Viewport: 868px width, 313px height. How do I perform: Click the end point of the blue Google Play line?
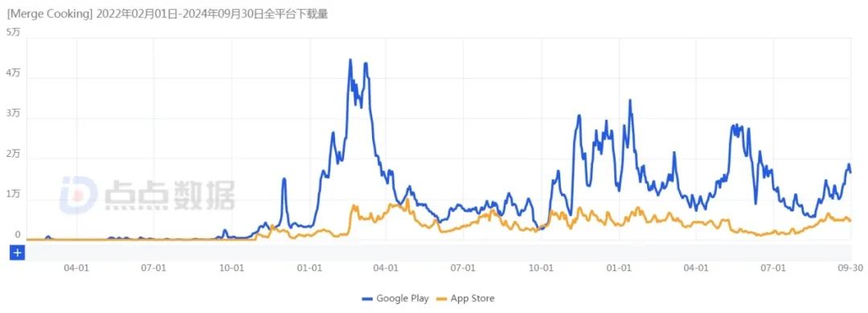(850, 172)
